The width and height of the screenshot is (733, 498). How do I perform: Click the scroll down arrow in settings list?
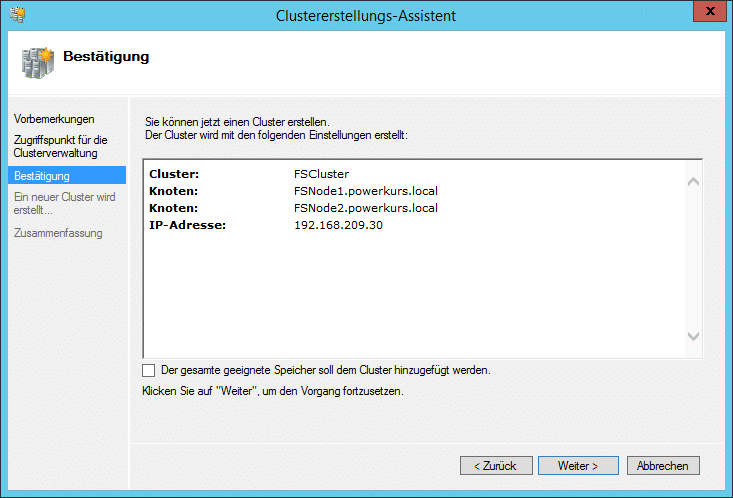tap(693, 336)
